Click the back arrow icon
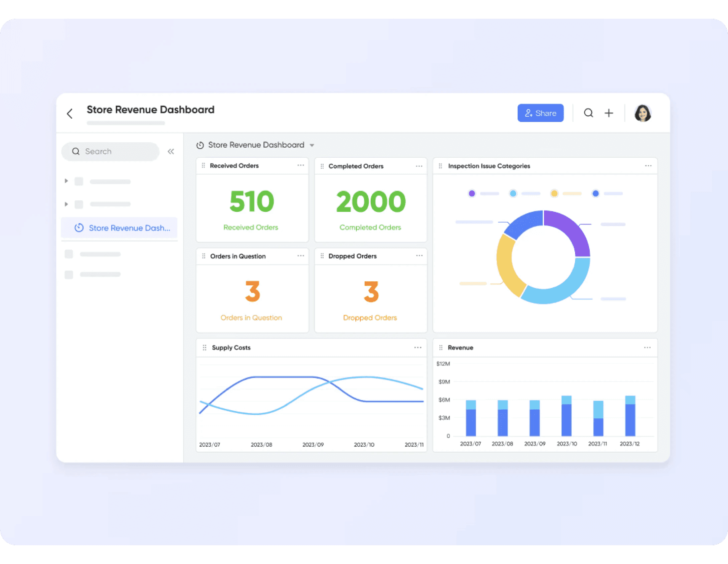Screen dimensions: 728x564 pyautogui.click(x=70, y=114)
